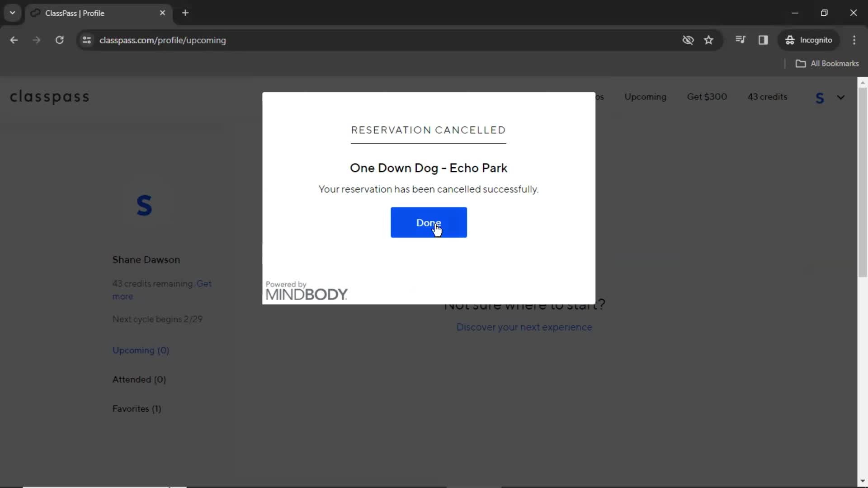868x488 pixels.
Task: Minimize the browser window
Action: (795, 13)
